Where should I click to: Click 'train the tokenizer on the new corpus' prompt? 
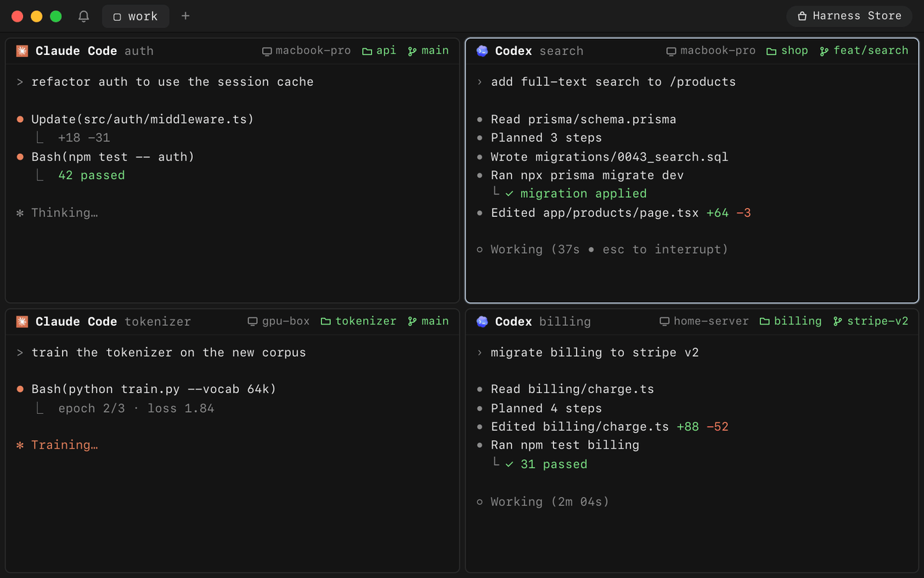click(169, 353)
